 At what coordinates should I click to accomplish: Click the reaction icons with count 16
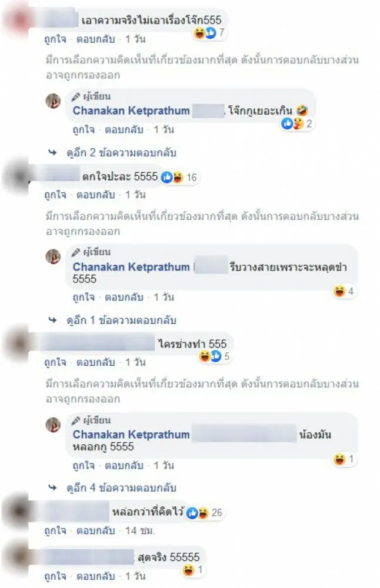coord(179,177)
